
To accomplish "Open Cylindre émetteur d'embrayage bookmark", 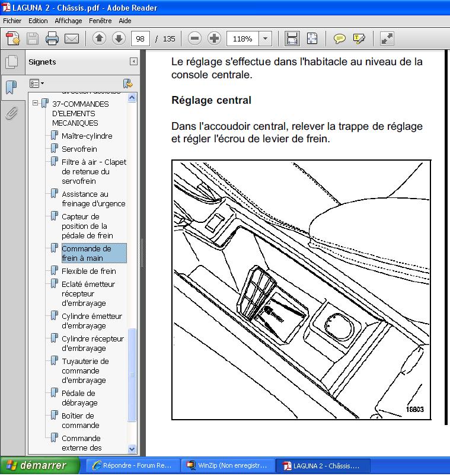I will click(92, 321).
